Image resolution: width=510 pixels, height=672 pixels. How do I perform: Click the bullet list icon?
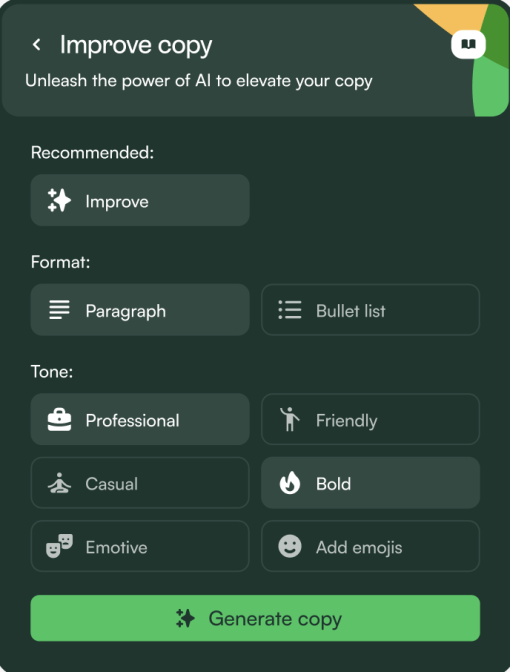(290, 309)
